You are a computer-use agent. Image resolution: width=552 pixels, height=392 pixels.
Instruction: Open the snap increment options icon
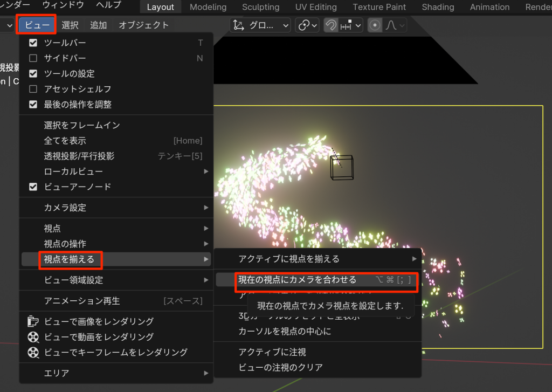coord(350,25)
